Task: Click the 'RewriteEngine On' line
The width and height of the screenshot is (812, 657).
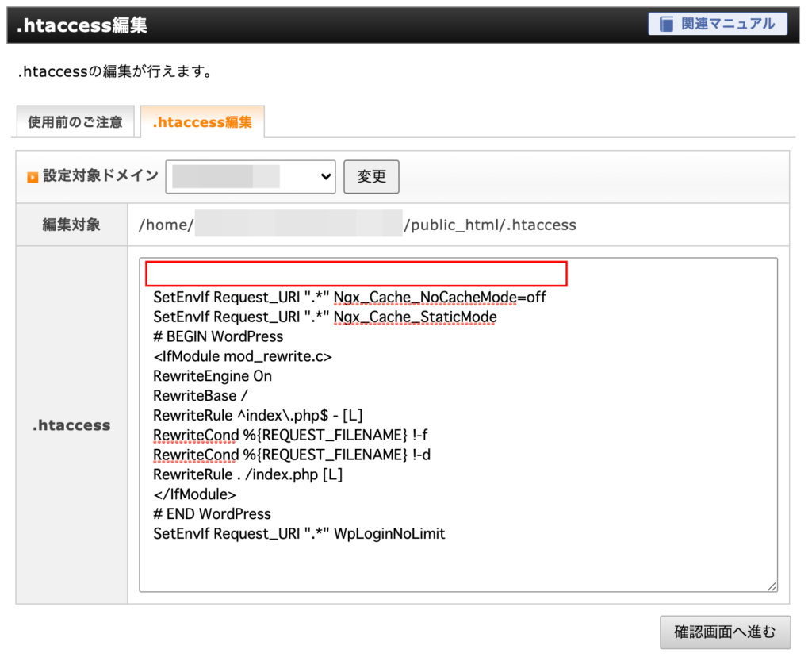Action: coord(210,375)
